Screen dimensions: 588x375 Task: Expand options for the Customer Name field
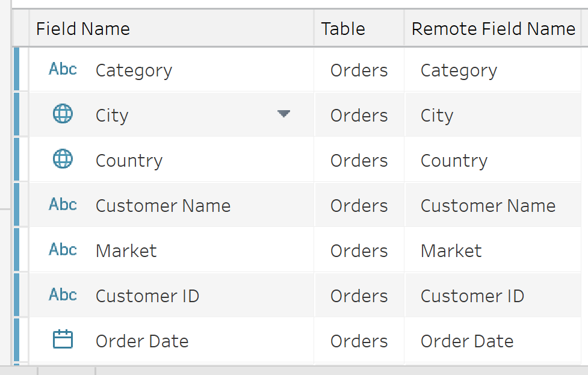283,205
